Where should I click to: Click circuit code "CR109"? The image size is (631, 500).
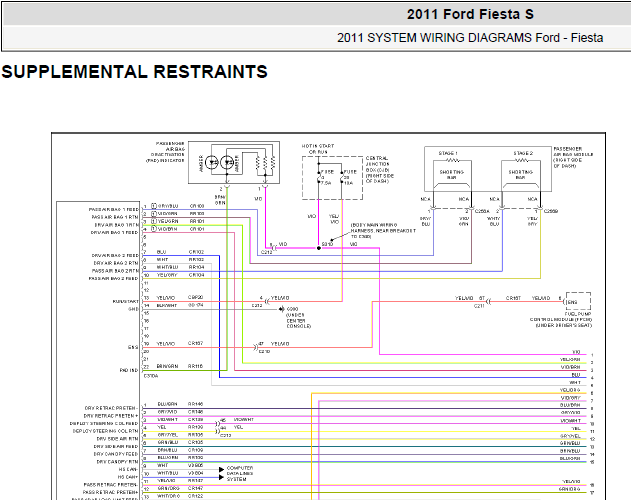196,450
